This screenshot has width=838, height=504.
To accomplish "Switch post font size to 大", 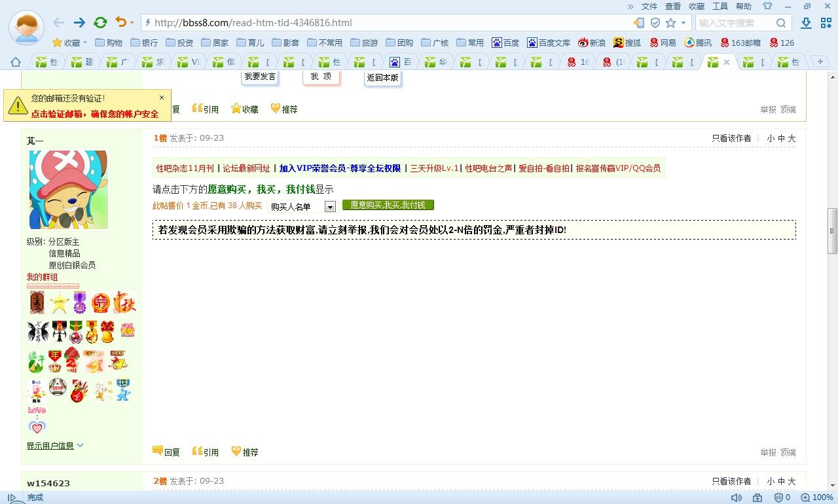I will (x=792, y=138).
